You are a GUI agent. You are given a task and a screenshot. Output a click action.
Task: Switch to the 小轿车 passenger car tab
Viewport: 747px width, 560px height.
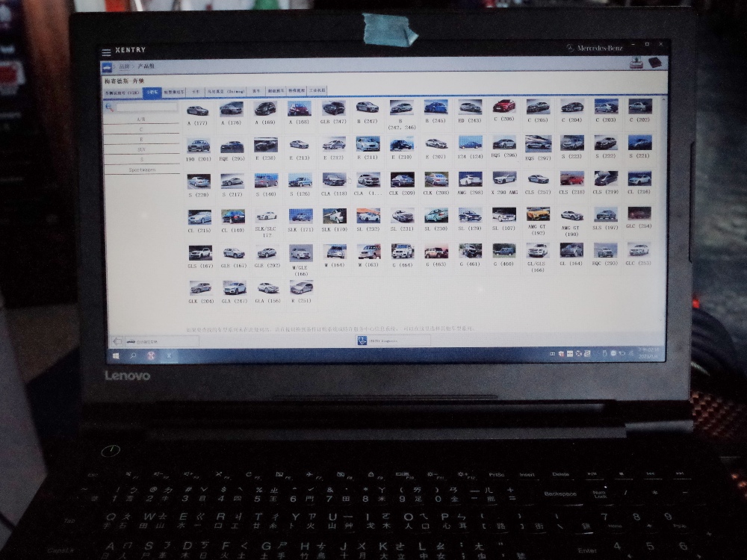point(152,93)
